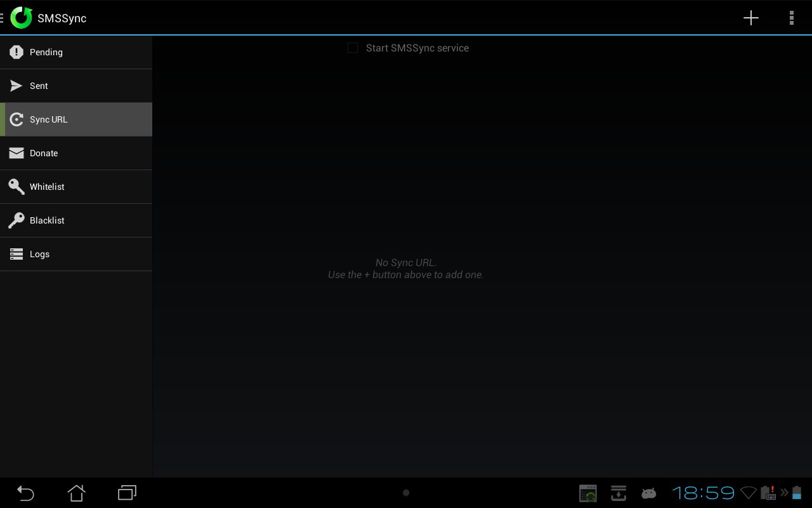Screen dimensions: 812x508
Task: Open the recent apps switcher
Action: (x=128, y=493)
